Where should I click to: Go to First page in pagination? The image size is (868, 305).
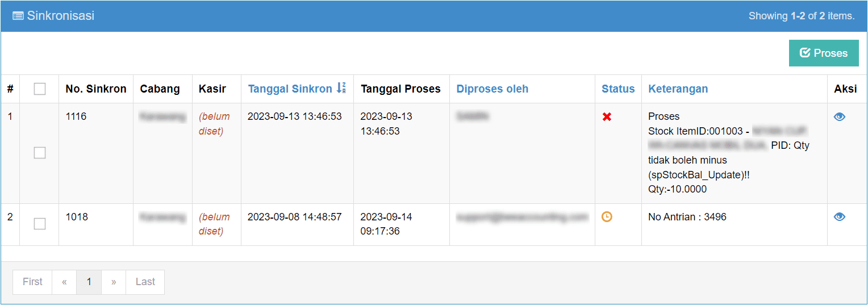pos(32,282)
